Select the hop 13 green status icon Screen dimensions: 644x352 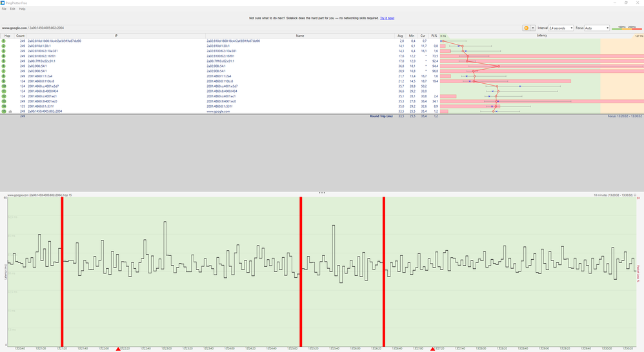click(x=4, y=101)
